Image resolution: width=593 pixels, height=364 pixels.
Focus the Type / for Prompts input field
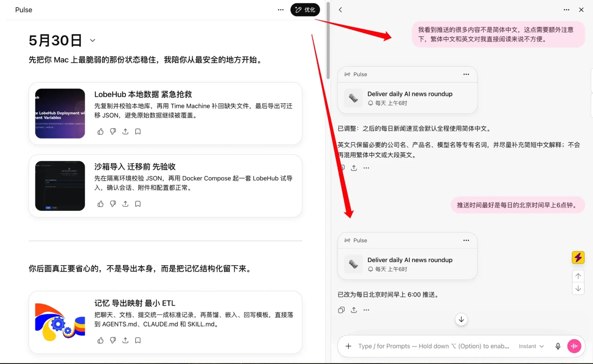point(434,346)
